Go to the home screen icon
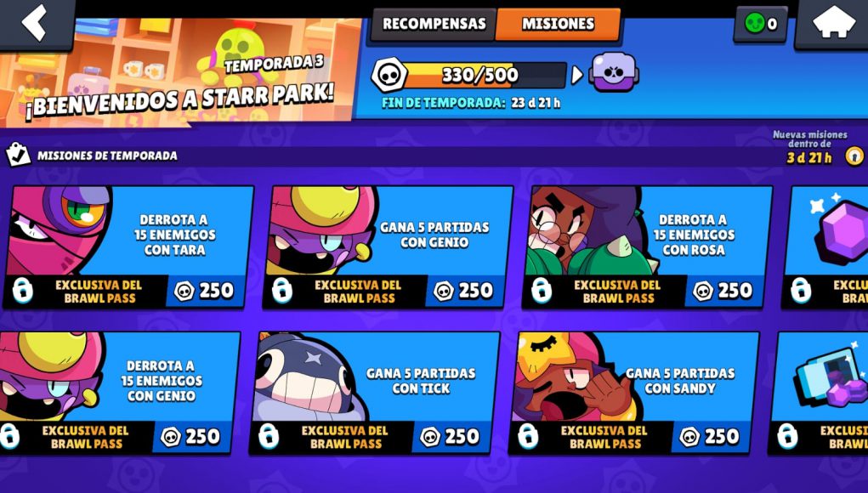Image resolution: width=868 pixels, height=493 pixels. pos(834,22)
